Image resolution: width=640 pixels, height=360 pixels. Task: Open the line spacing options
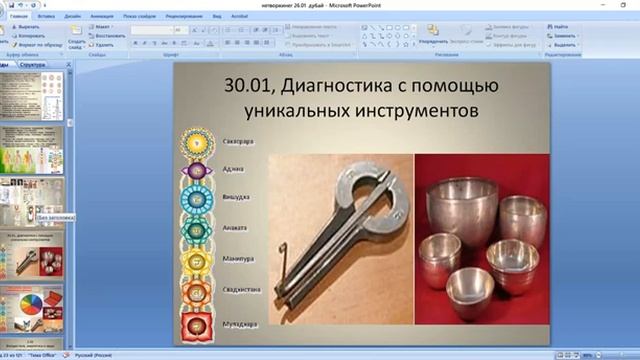pyautogui.click(x=276, y=30)
